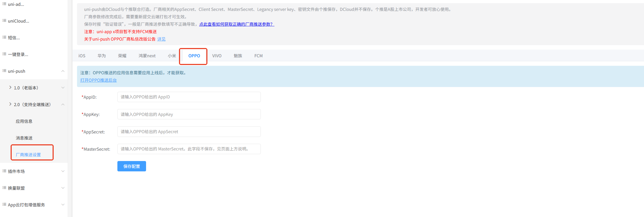The image size is (644, 217).
Task: Click the list icon beside 短信
Action: 4,37
